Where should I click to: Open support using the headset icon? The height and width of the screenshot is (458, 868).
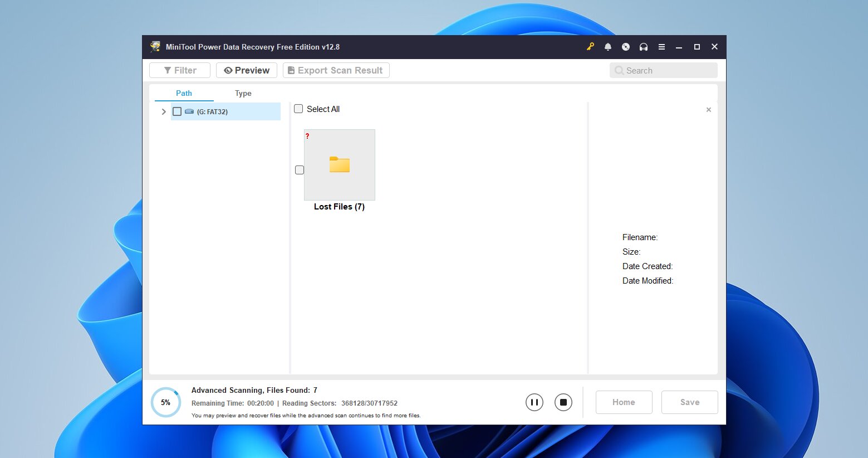[x=643, y=47]
